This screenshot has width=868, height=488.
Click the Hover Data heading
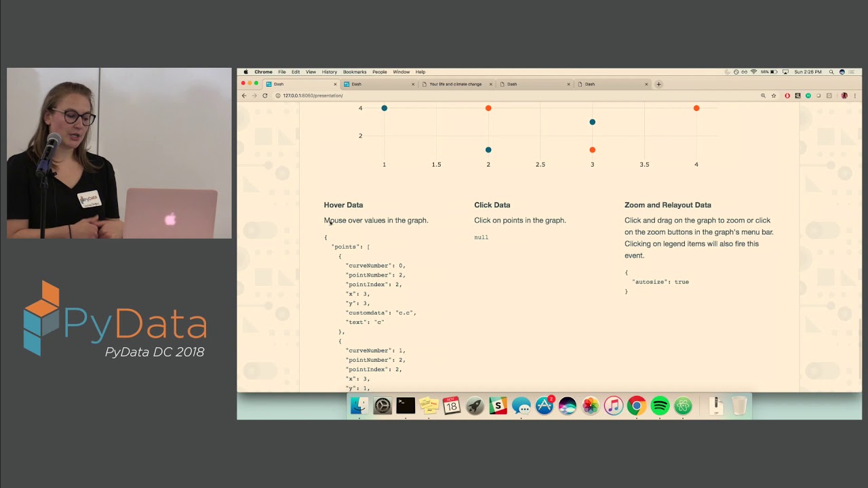pyautogui.click(x=343, y=205)
